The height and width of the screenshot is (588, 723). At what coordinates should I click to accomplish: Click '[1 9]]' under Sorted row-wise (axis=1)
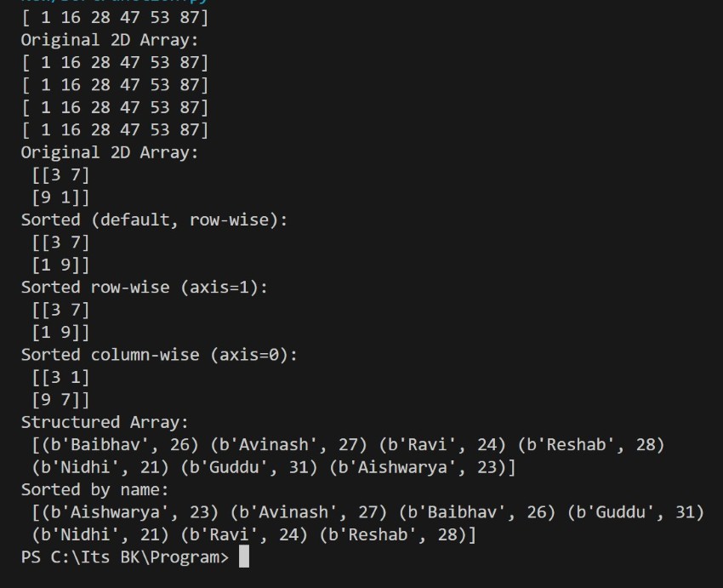60,333
